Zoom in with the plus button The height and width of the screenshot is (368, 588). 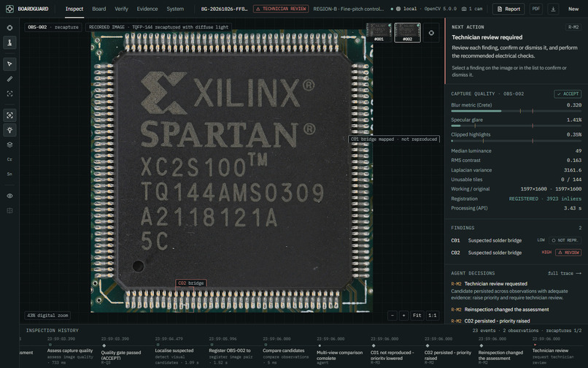[404, 315]
